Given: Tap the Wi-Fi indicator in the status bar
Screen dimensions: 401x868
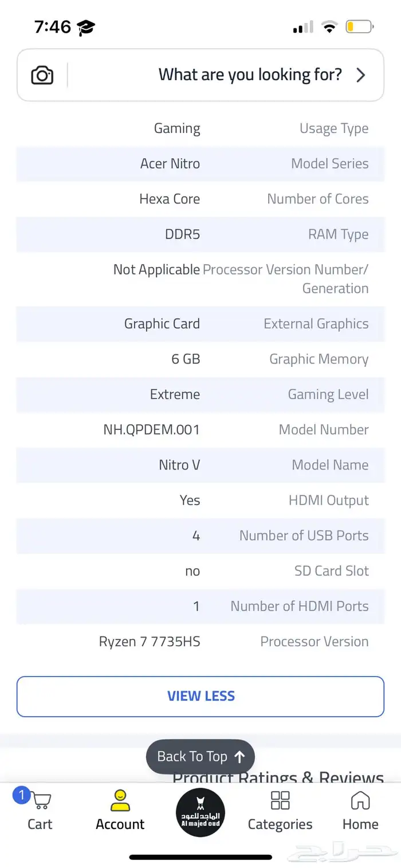Looking at the screenshot, I should (330, 26).
